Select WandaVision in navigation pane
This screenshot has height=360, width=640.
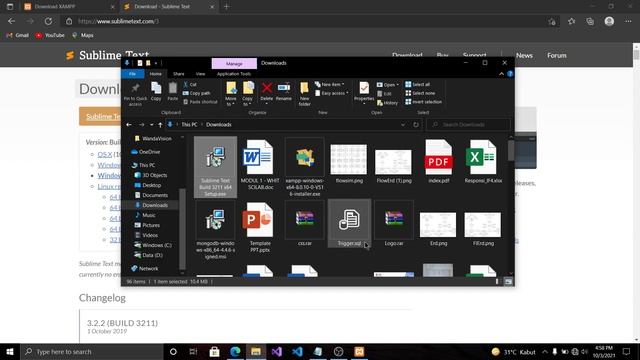[153, 139]
